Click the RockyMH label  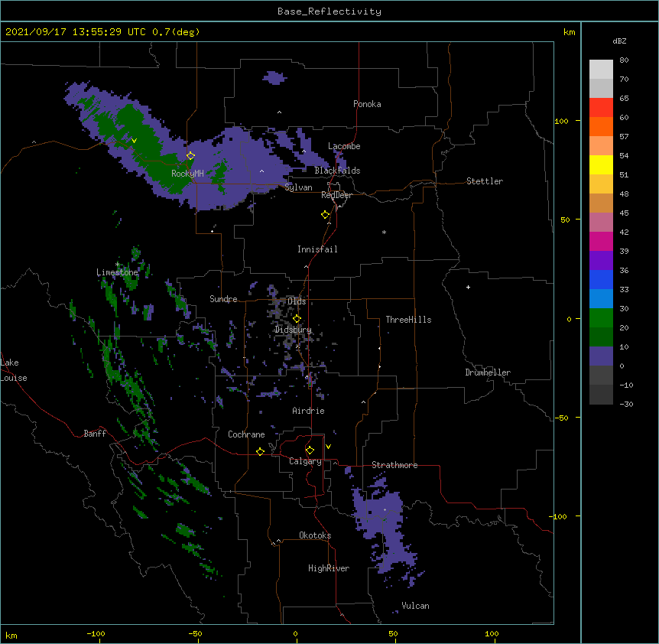187,174
